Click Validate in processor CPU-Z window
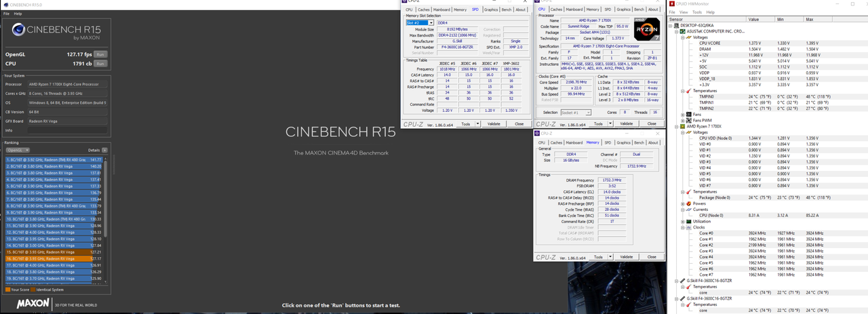868x314 pixels. pos(627,124)
